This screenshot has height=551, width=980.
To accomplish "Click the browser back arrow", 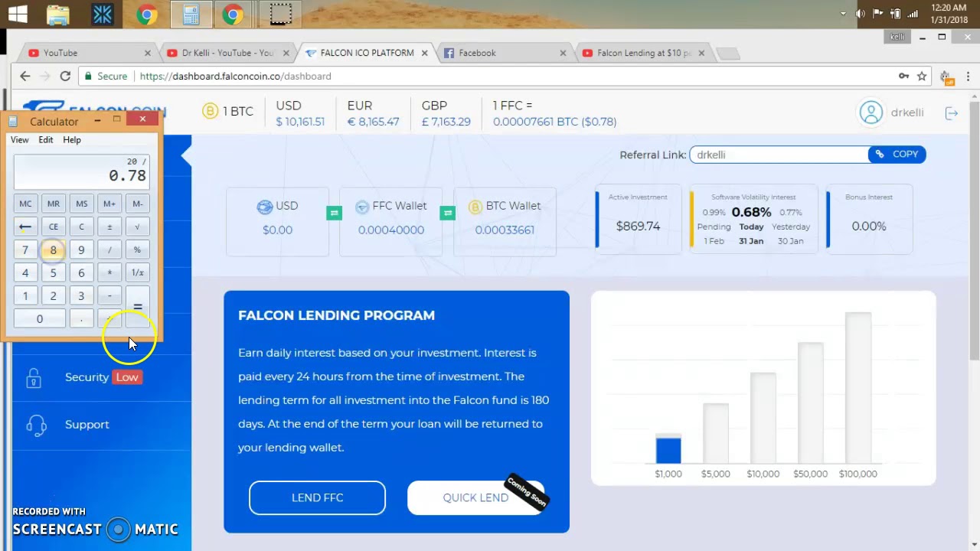I will click(25, 76).
